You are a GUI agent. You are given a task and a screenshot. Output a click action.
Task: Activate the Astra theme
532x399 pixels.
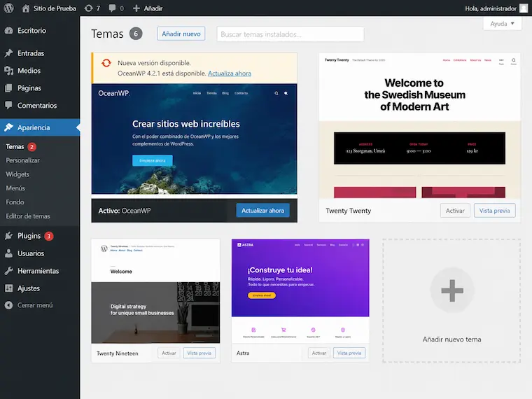319,353
